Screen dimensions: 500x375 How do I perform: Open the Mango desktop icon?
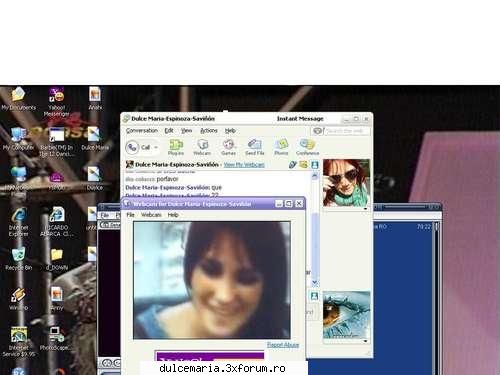pos(56,182)
